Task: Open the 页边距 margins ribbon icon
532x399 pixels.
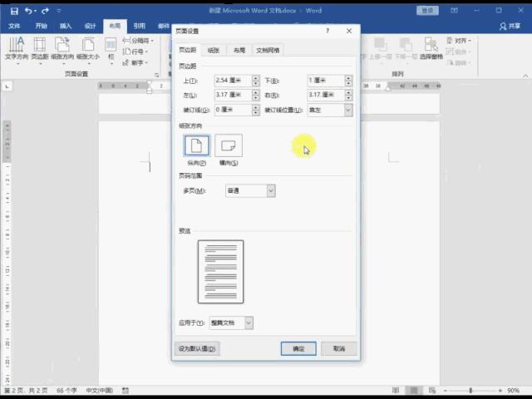Action: pos(40,46)
